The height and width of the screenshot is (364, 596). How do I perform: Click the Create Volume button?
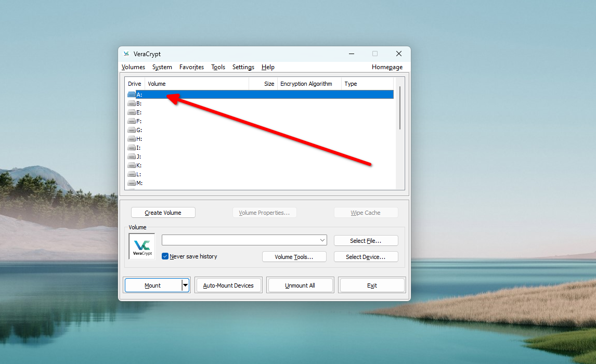(x=163, y=212)
